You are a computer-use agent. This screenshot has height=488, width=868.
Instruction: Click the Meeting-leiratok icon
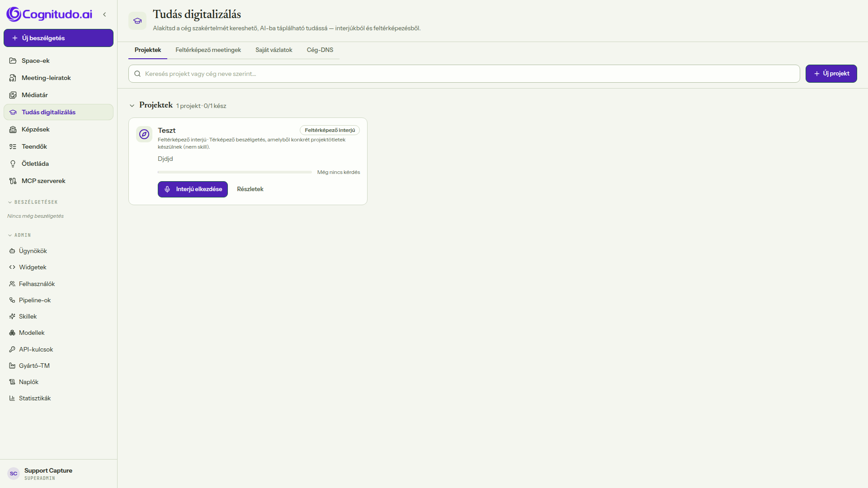(13, 78)
